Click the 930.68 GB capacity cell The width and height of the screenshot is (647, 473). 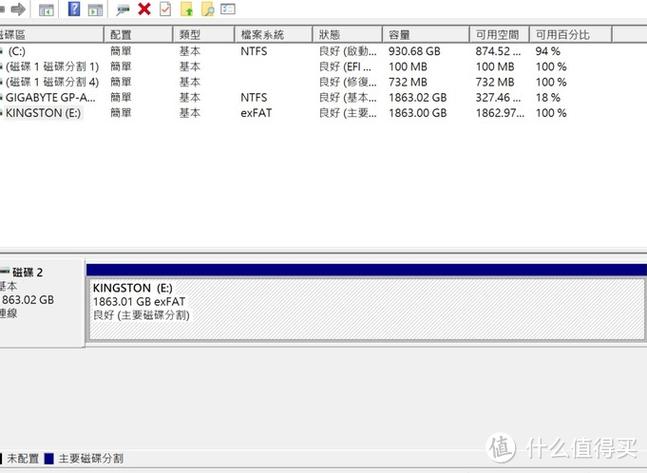point(414,51)
